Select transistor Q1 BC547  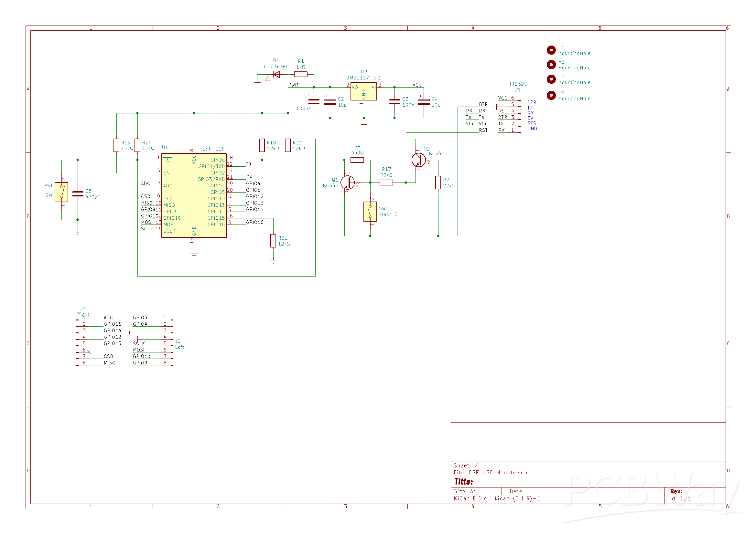point(347,183)
